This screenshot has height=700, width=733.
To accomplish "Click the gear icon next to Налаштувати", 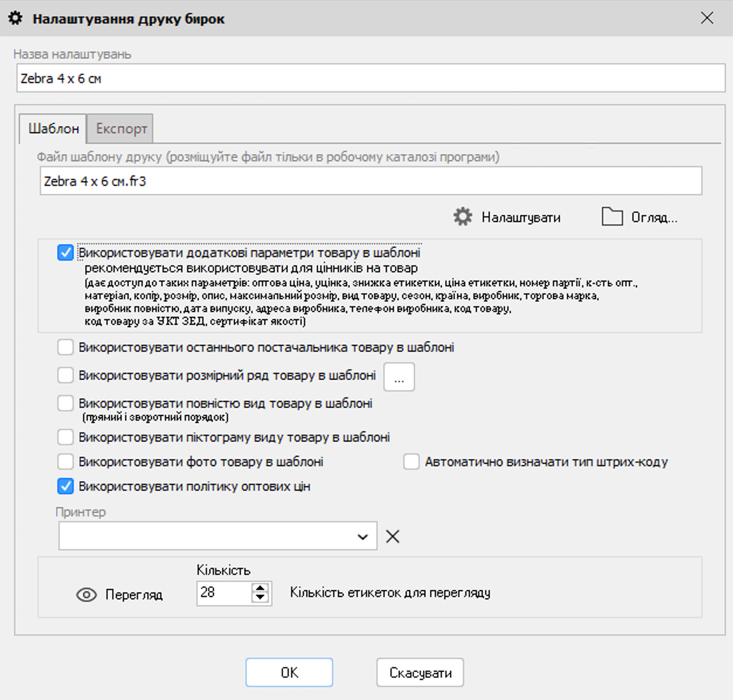I will [x=462, y=217].
